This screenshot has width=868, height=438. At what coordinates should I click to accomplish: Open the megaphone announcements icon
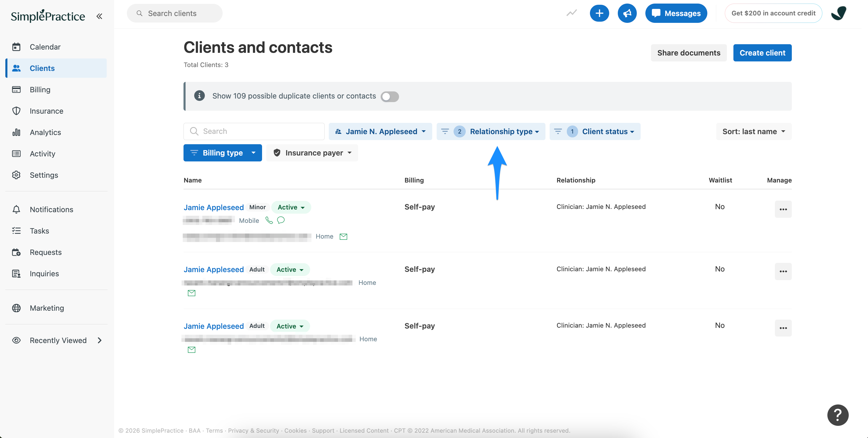[627, 13]
